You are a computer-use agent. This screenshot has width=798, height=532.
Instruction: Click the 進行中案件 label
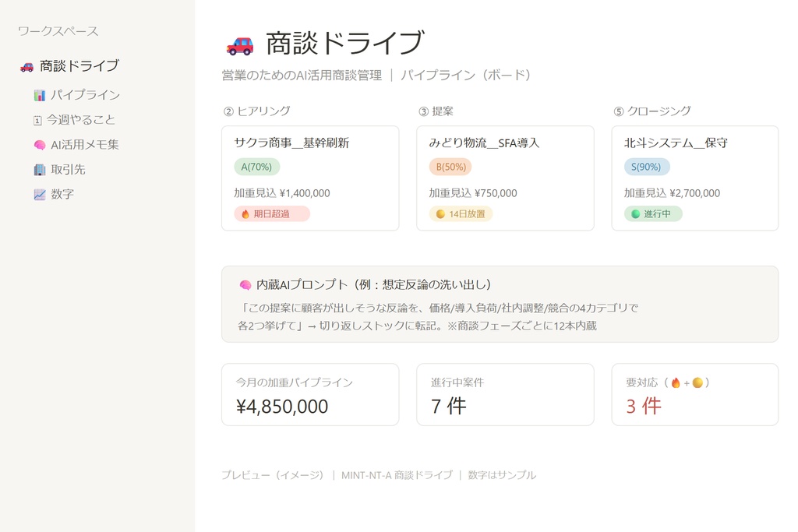[x=457, y=382]
